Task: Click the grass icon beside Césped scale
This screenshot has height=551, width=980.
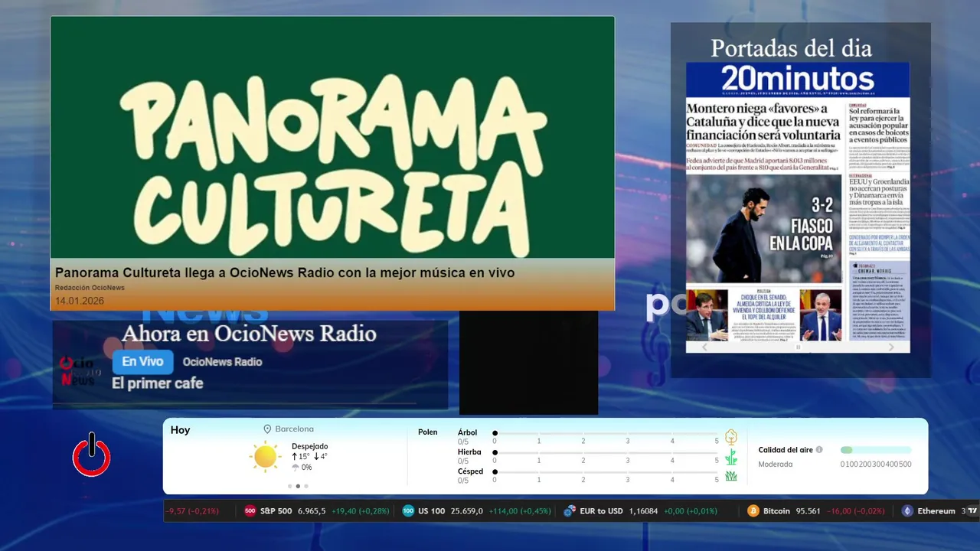Action: coord(731,476)
